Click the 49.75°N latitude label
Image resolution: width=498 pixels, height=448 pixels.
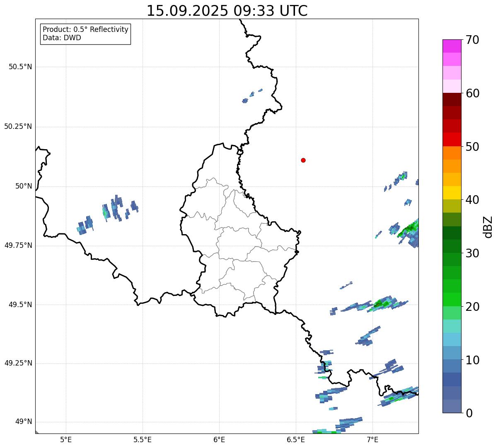(x=18, y=245)
